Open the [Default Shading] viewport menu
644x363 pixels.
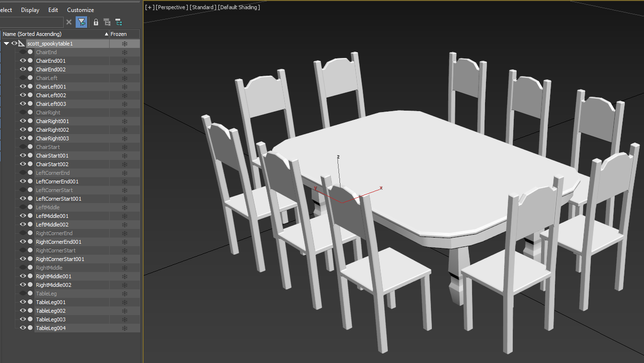[239, 7]
